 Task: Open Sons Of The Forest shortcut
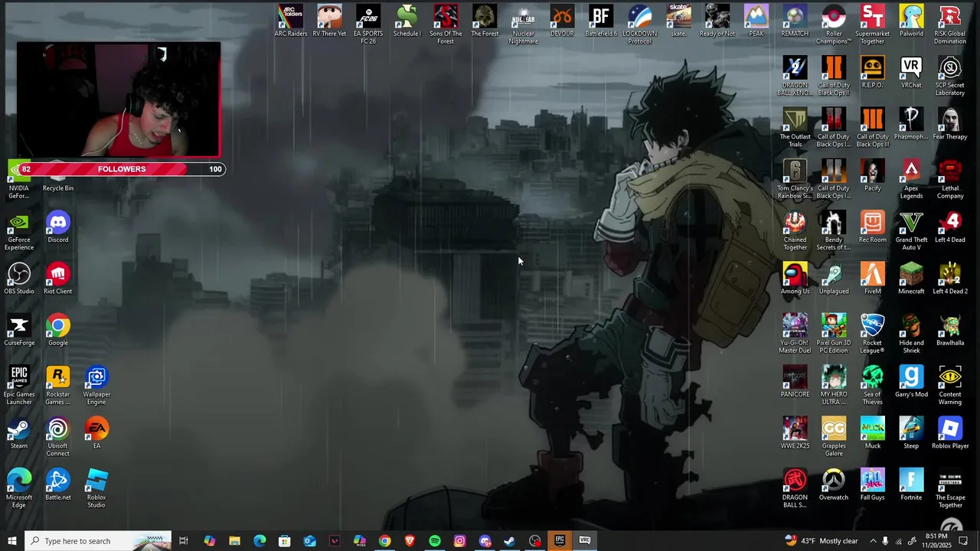(x=446, y=24)
